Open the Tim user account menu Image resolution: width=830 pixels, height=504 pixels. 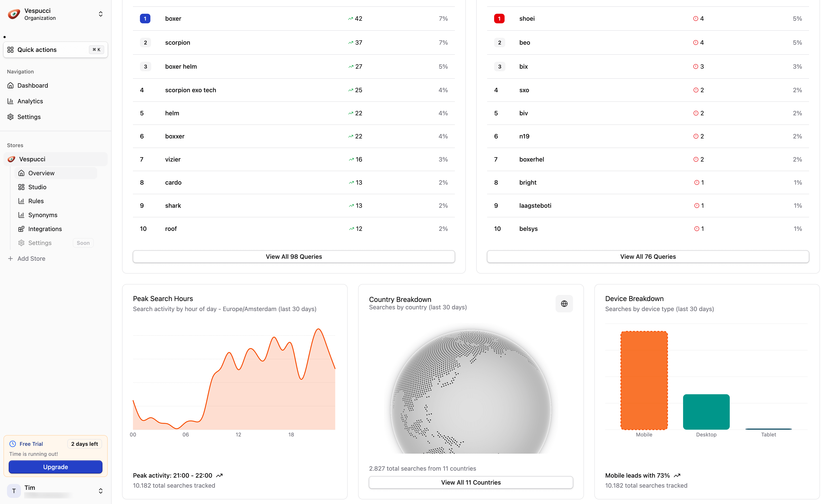coord(100,491)
